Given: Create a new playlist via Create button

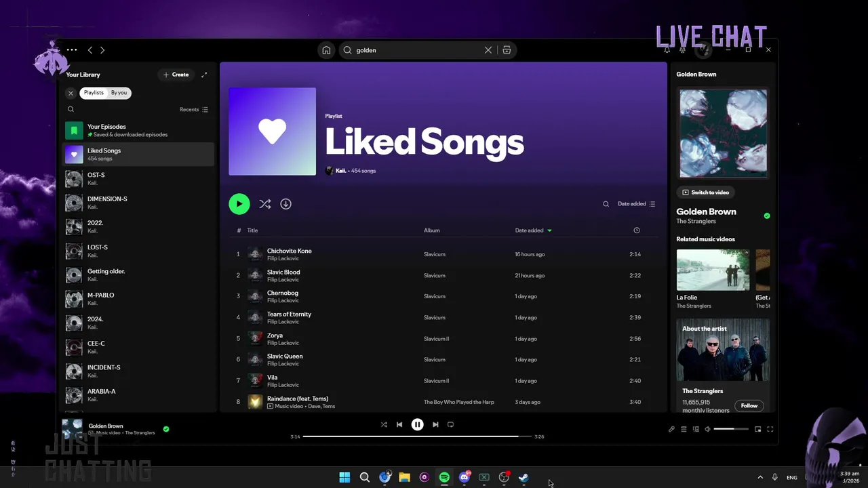Looking at the screenshot, I should [176, 75].
